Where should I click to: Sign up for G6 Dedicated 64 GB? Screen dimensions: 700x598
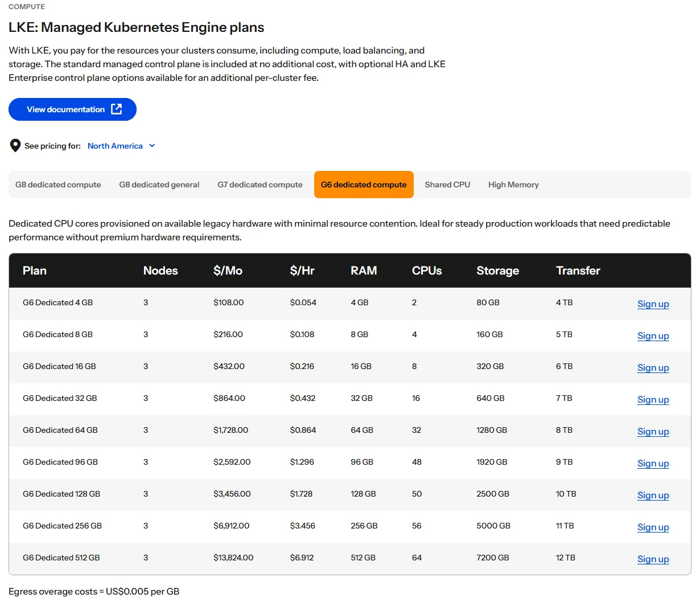point(653,432)
